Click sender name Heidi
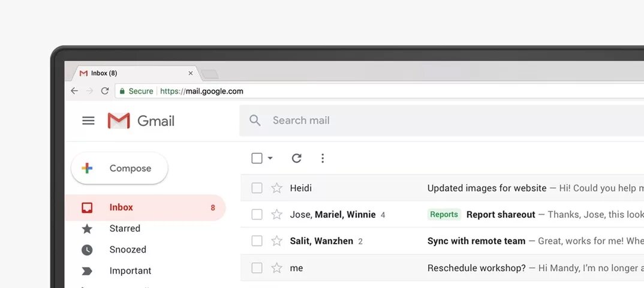 click(300, 188)
